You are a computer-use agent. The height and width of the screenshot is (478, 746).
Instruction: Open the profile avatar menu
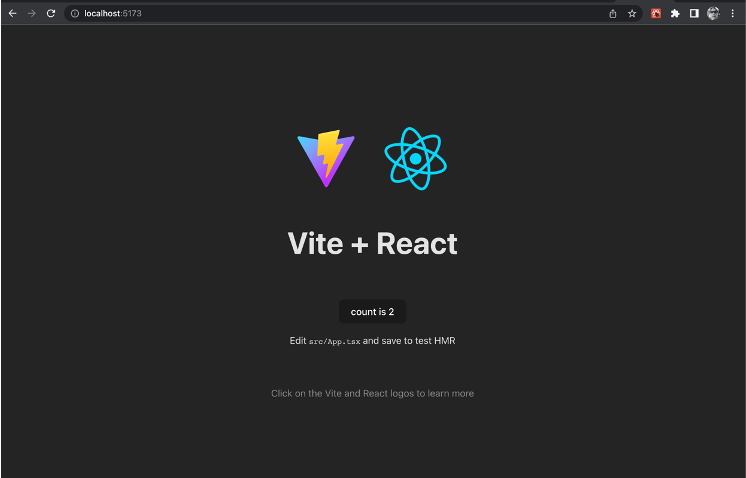tap(713, 13)
